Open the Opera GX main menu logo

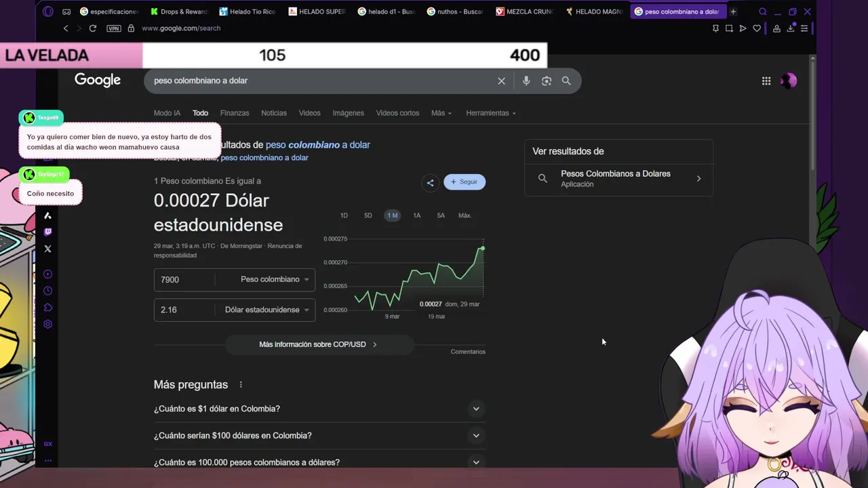point(47,12)
